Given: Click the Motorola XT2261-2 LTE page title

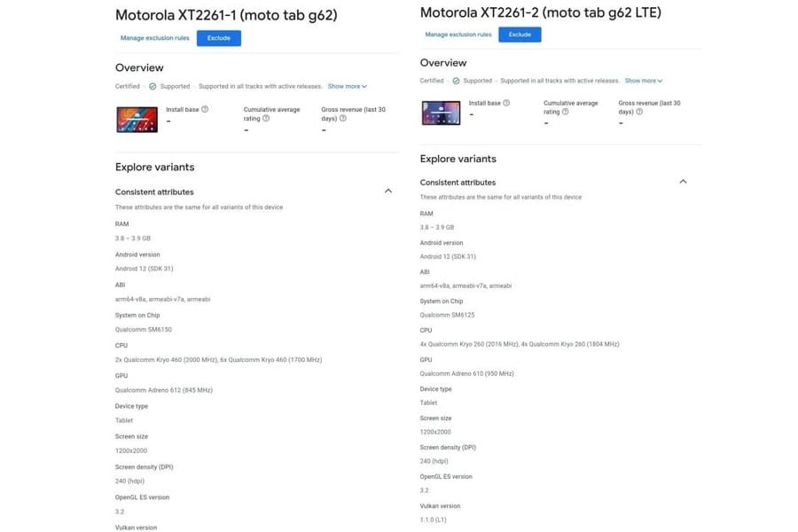Looking at the screenshot, I should click(x=540, y=12).
